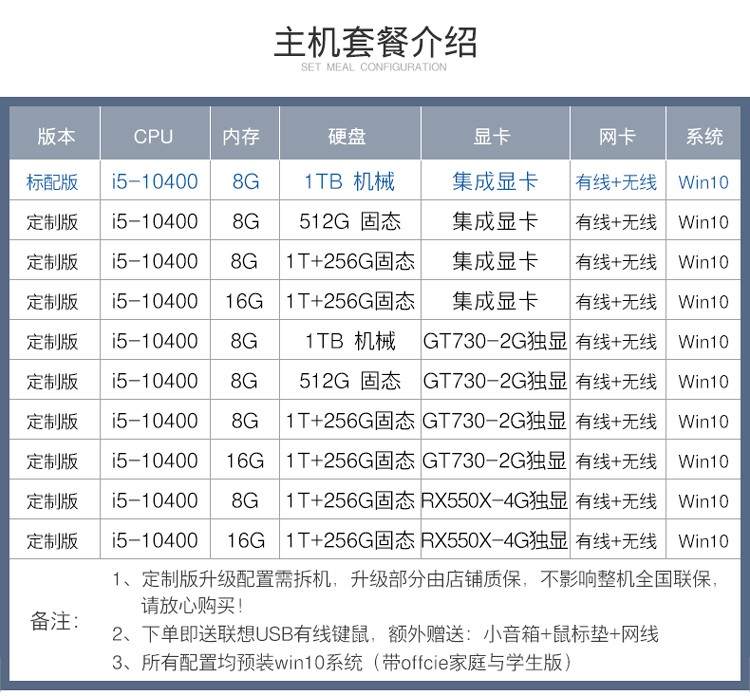Click i5-10400 in the 标配版 row

pos(154,182)
